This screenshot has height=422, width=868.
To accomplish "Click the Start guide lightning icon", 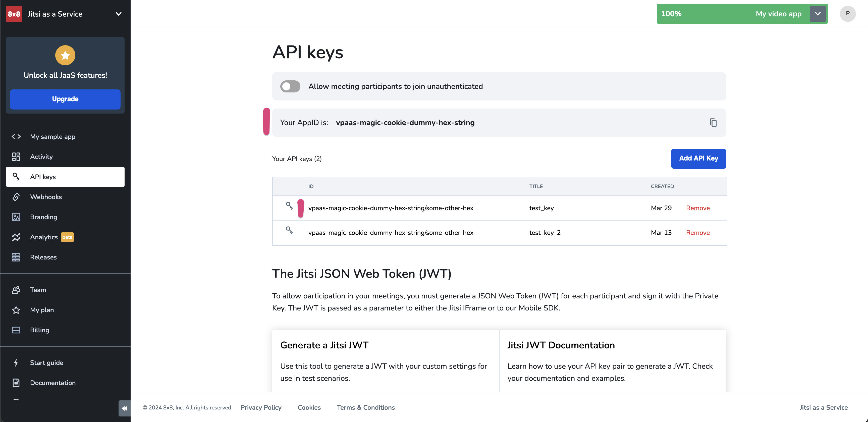I will coord(16,363).
